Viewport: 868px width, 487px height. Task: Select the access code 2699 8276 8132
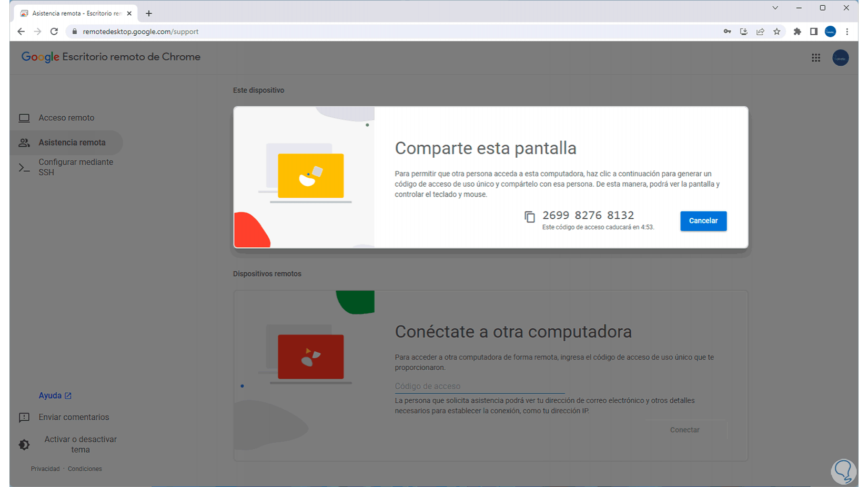[x=588, y=215]
